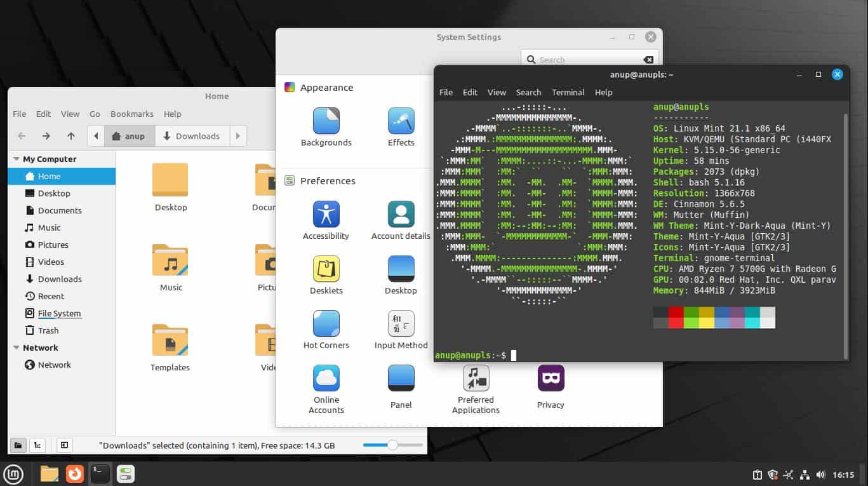Screen dimensions: 868x486
Task: Select the Accessibility settings icon
Action: (x=326, y=215)
